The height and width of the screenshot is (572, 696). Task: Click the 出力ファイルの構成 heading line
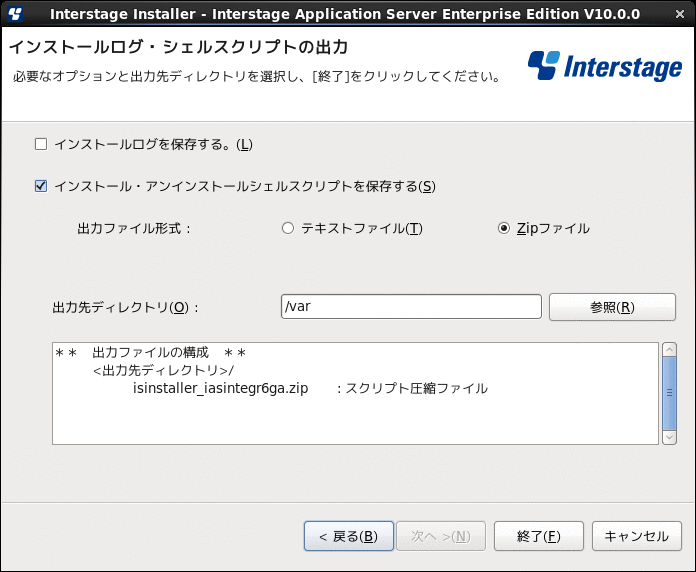(x=150, y=353)
